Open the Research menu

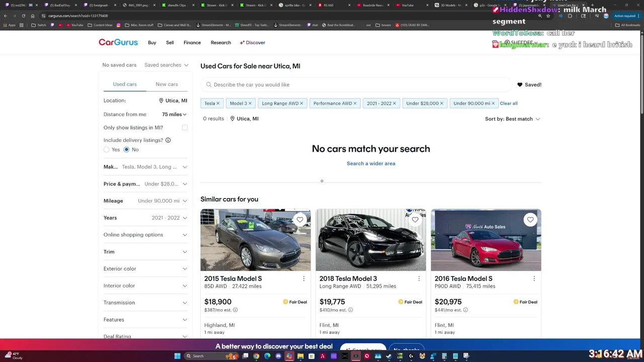click(x=221, y=43)
